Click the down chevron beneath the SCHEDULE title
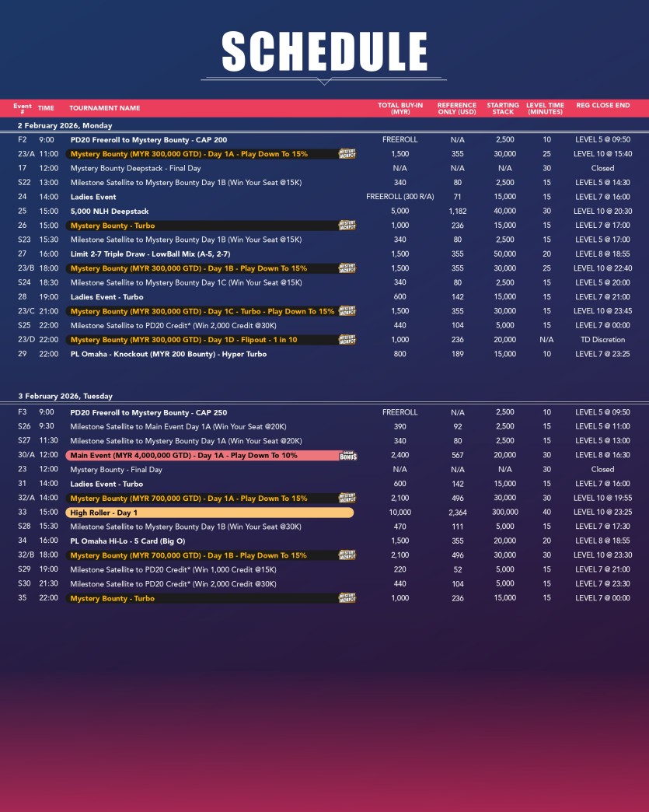Image resolution: width=649 pixels, height=812 pixels. [324, 81]
